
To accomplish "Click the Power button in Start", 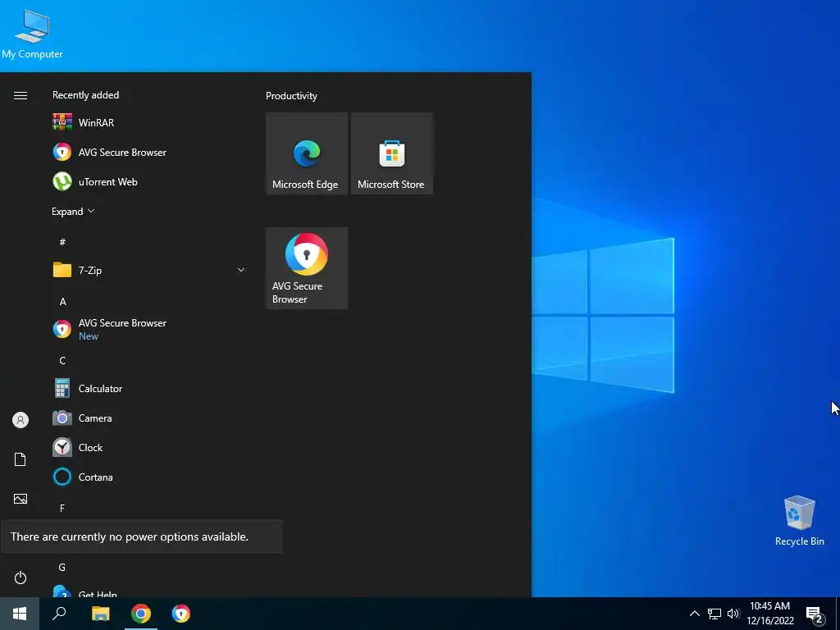I will tap(21, 577).
